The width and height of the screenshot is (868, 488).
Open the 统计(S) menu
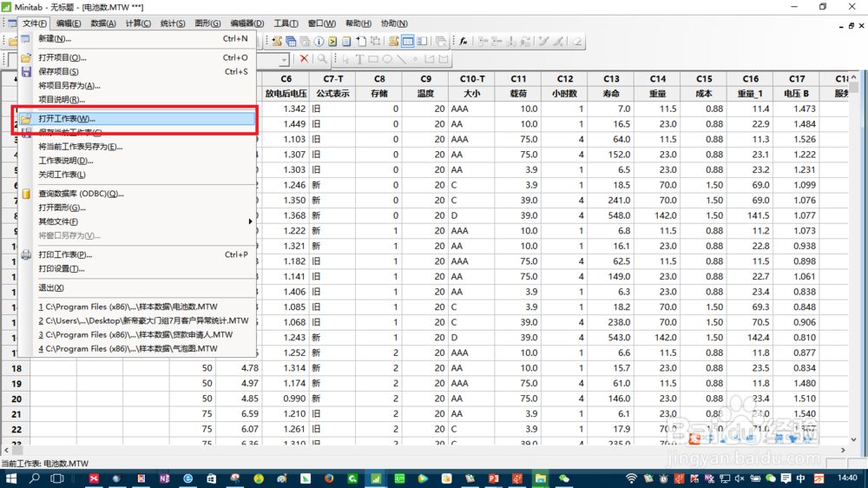173,23
